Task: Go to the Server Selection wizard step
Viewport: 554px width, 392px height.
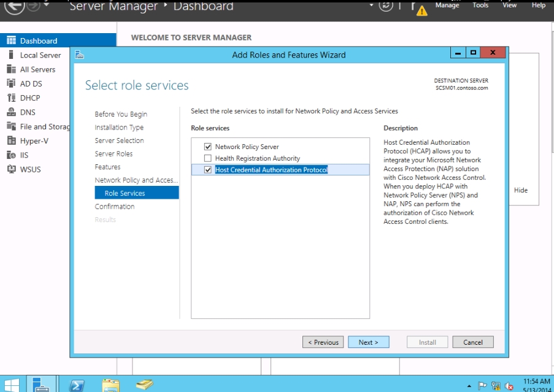Action: point(119,140)
